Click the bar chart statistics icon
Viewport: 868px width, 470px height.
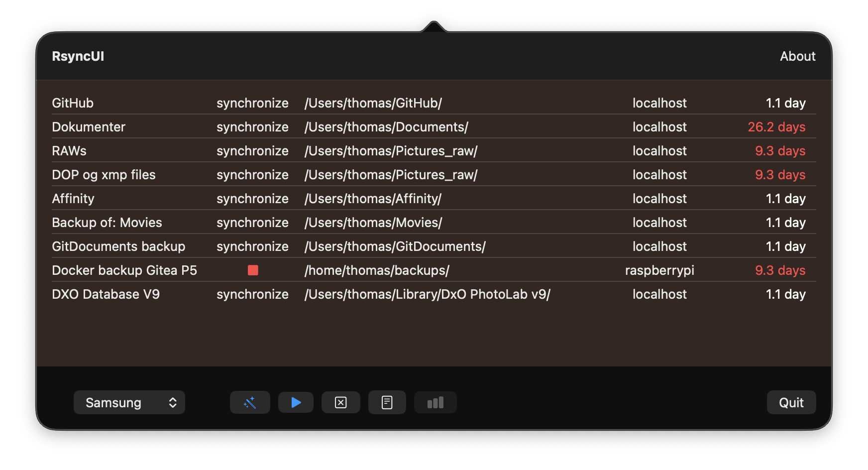pyautogui.click(x=435, y=402)
